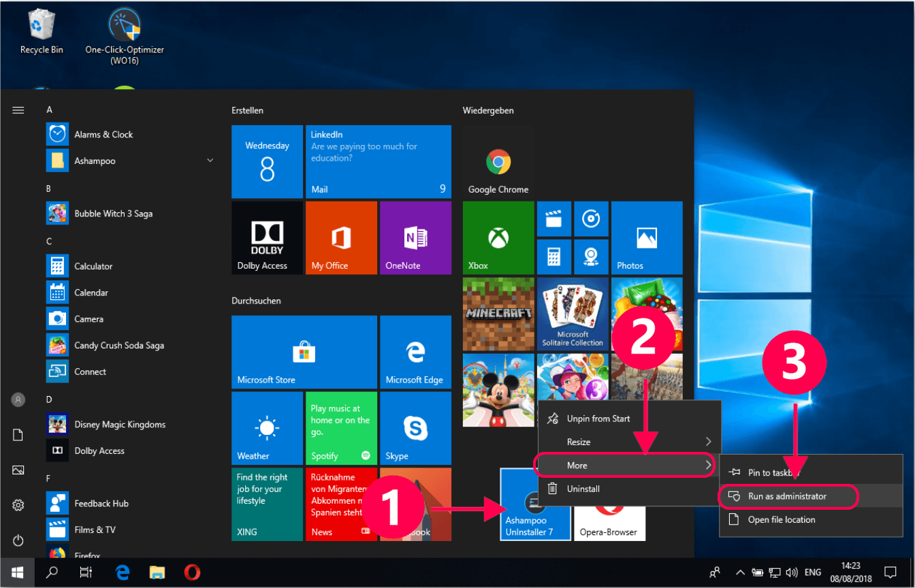Open Settings gear in Start rail

tap(18, 505)
